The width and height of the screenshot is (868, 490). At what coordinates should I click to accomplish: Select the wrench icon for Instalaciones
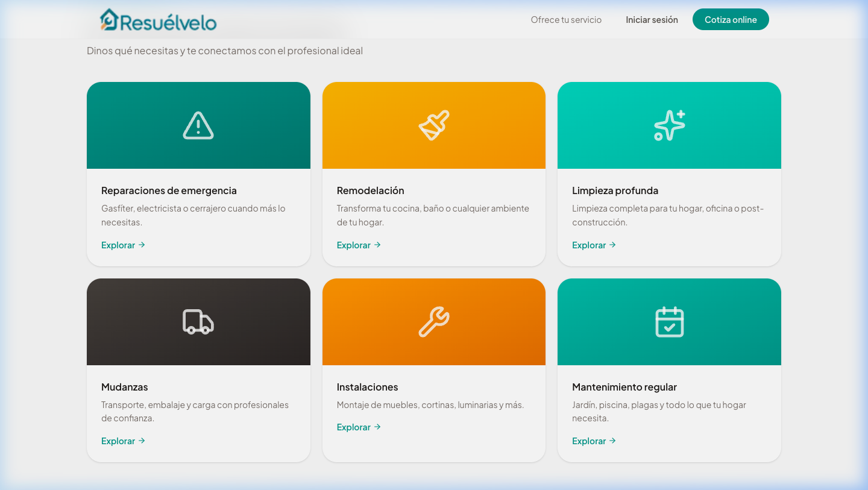pos(433,321)
